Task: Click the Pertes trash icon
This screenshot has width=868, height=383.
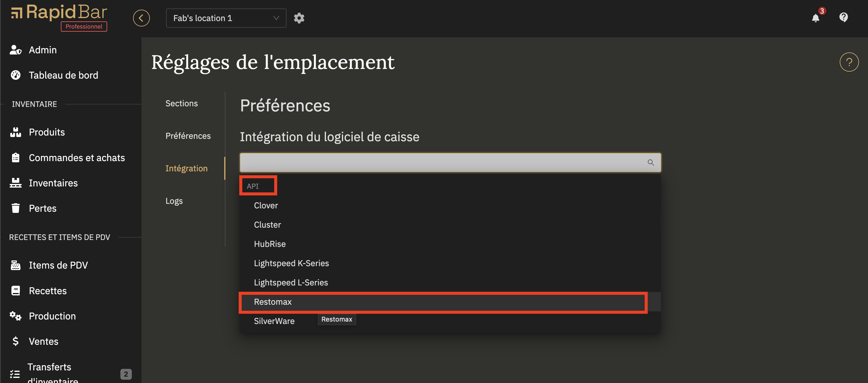Action: pyautogui.click(x=16, y=208)
